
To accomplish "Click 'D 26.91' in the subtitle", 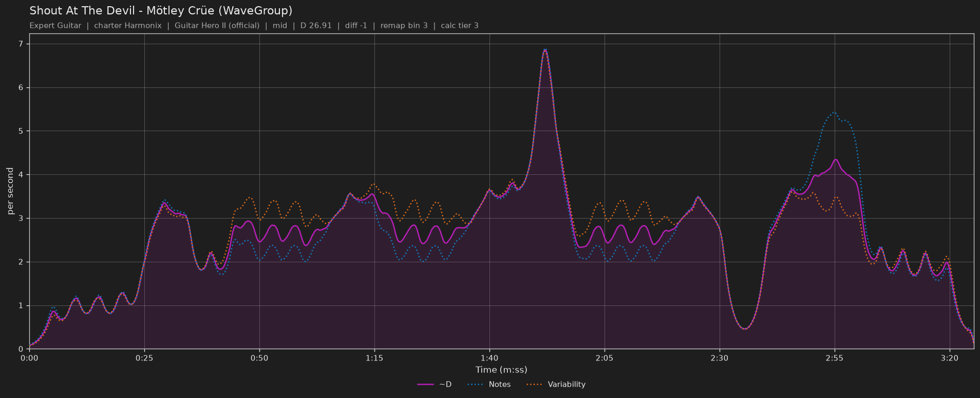I will click(316, 26).
